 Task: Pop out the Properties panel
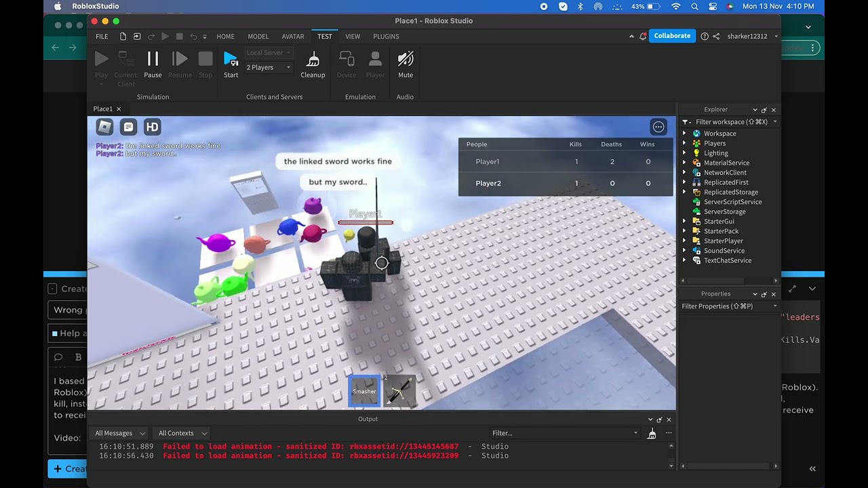764,294
